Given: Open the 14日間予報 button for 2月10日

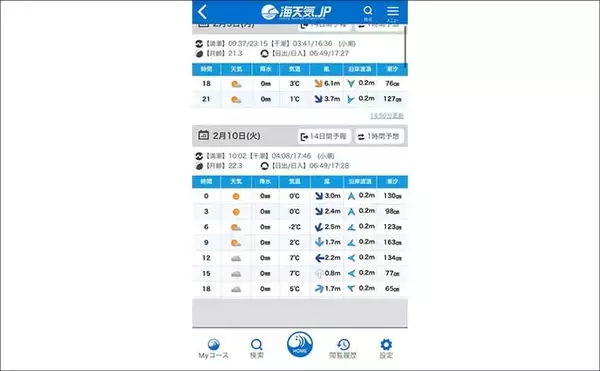Looking at the screenshot, I should point(324,136).
